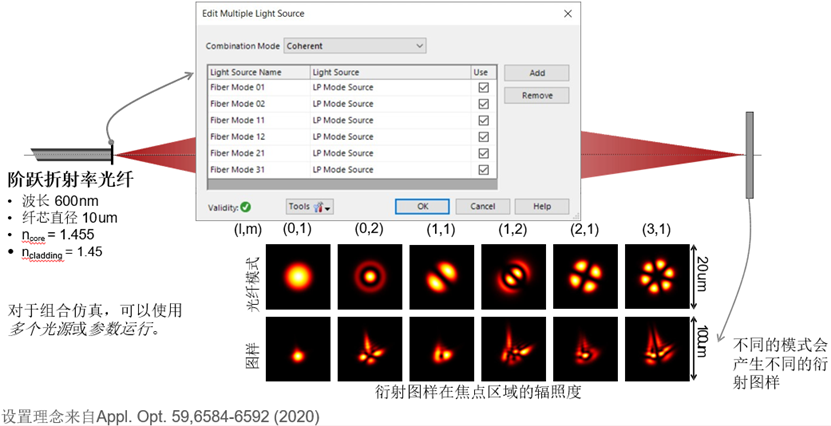Image resolution: width=831 pixels, height=426 pixels.
Task: Open Help for the dialog
Action: pos(542,206)
